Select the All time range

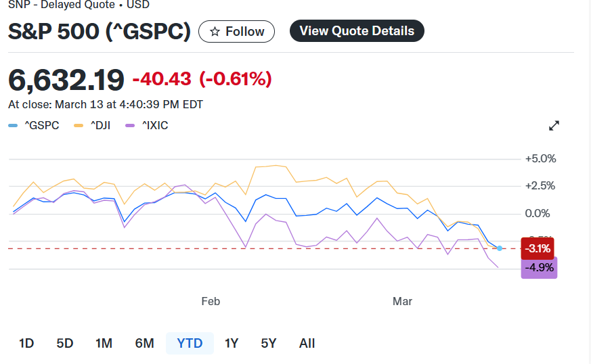pyautogui.click(x=307, y=343)
